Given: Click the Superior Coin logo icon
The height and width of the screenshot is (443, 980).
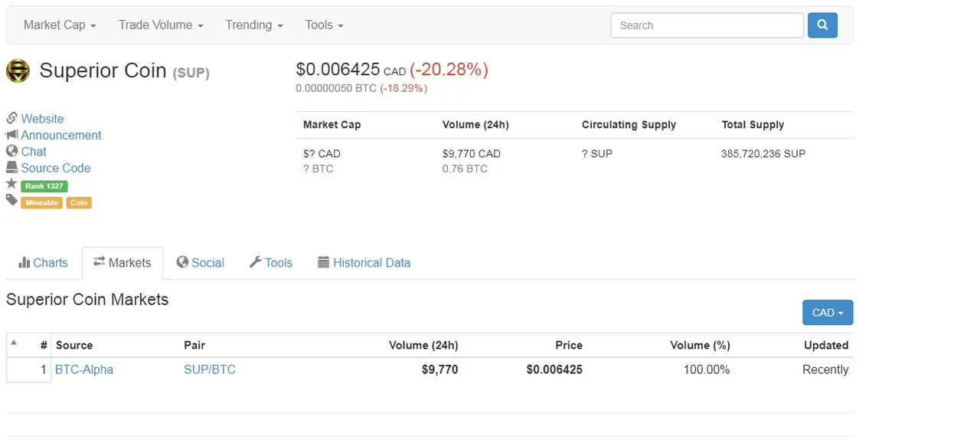Looking at the screenshot, I should 18,71.
